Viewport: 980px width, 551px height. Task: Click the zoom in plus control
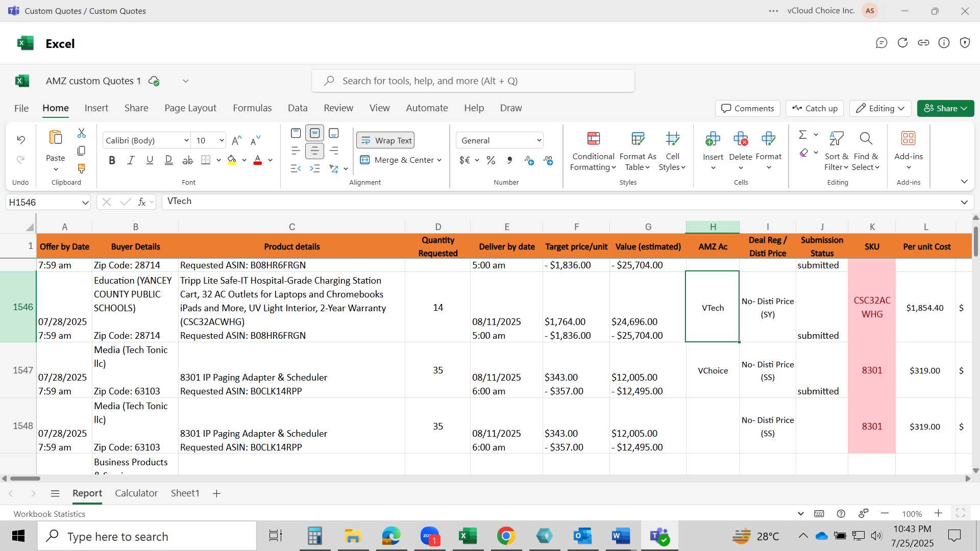pyautogui.click(x=938, y=513)
